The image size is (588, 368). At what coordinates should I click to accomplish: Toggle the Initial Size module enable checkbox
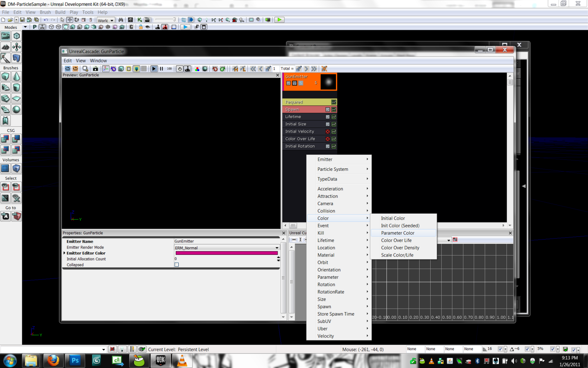tap(328, 124)
